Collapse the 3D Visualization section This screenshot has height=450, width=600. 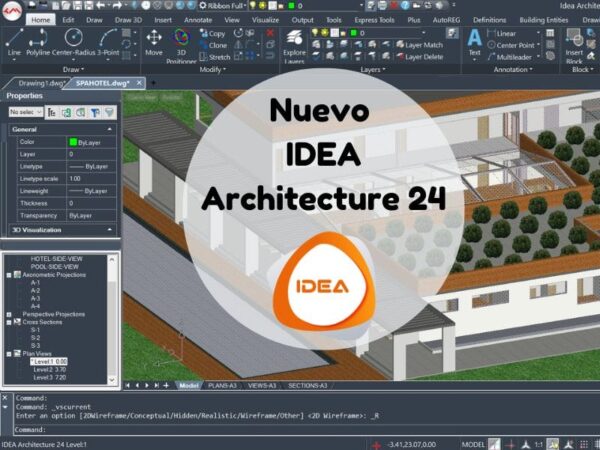(109, 230)
